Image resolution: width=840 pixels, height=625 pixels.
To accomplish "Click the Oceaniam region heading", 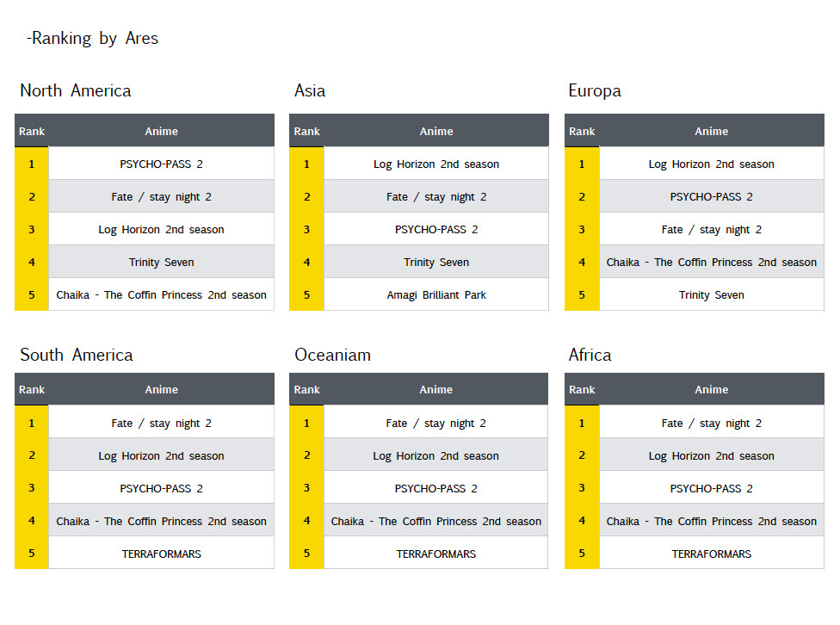I will pyautogui.click(x=332, y=356).
